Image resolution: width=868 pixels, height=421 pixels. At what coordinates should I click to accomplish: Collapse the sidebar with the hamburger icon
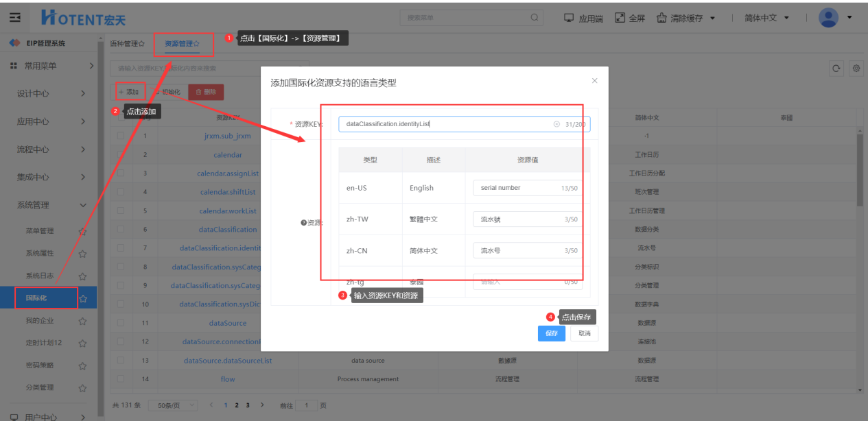(14, 18)
